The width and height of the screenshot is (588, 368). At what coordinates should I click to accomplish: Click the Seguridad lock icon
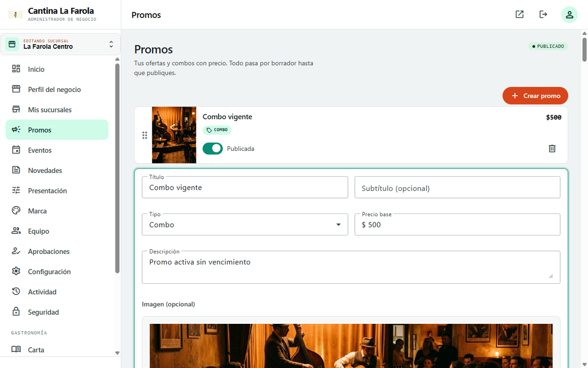16,312
